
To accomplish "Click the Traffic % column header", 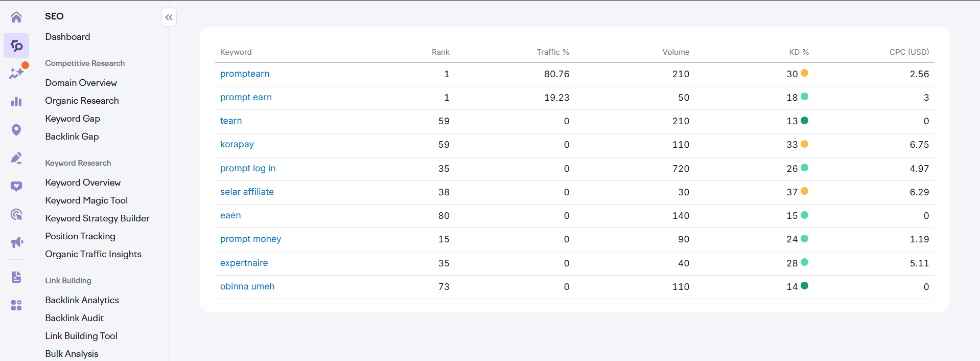I will pos(553,52).
